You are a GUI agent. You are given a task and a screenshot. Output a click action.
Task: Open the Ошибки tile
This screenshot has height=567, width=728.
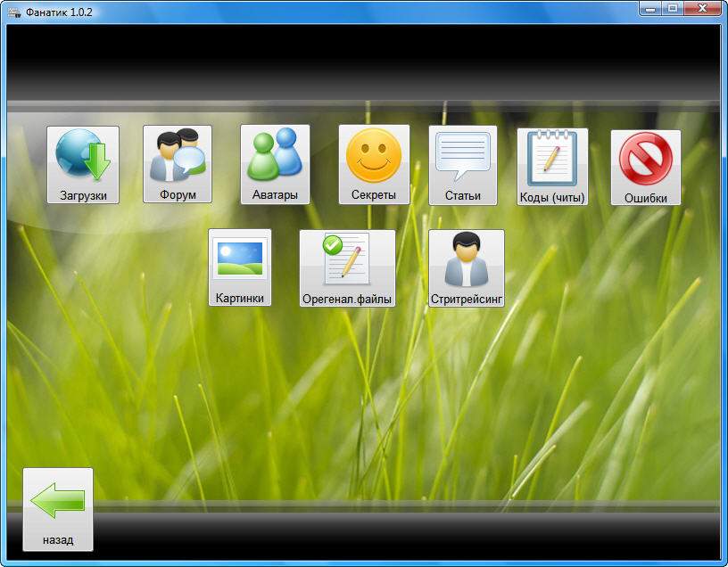tap(646, 168)
